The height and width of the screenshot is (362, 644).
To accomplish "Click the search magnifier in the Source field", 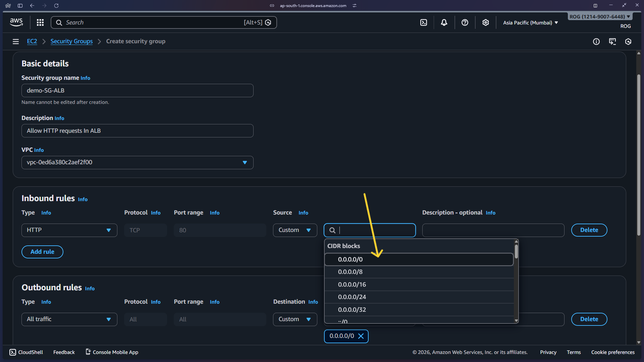I will (332, 230).
